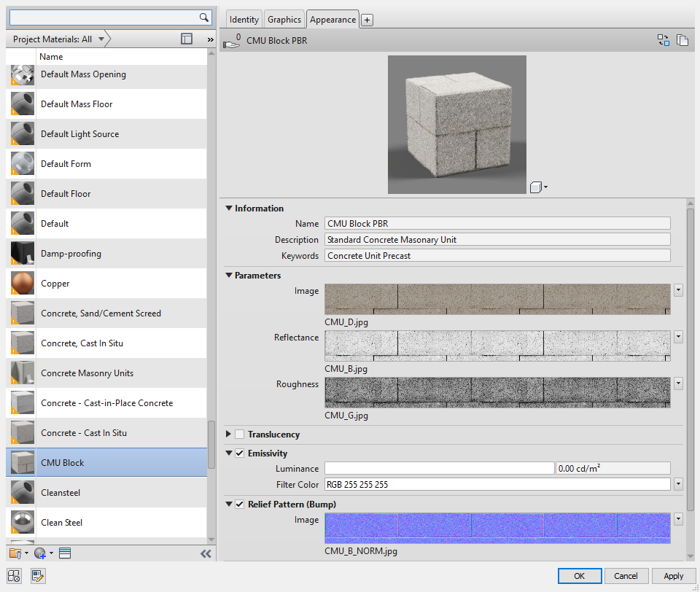Disable the Emissivity checkbox
This screenshot has height=592, width=700.
[238, 452]
